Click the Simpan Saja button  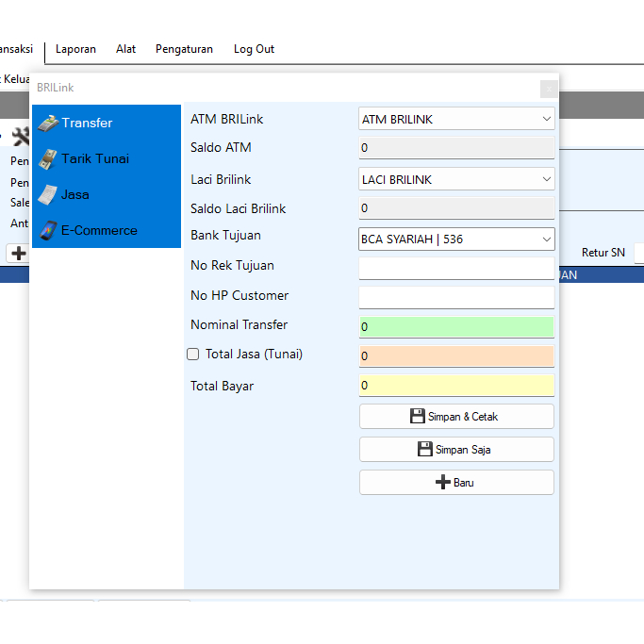click(x=456, y=450)
